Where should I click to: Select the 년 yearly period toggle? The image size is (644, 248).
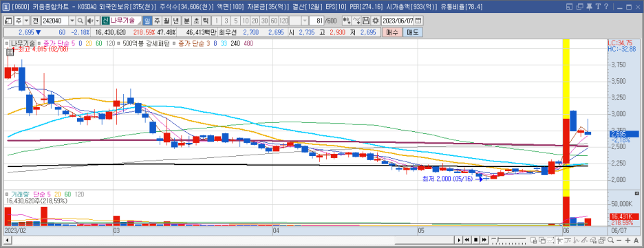pyautogui.click(x=175, y=21)
